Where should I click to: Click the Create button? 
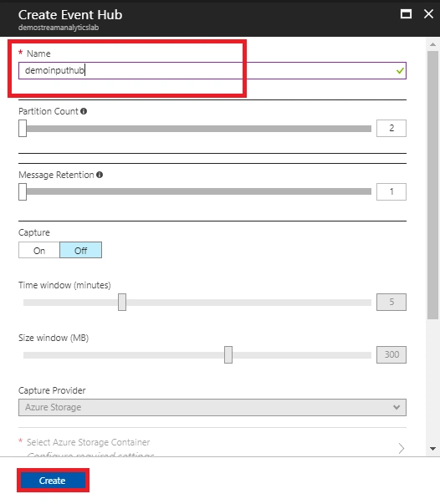coord(53,481)
